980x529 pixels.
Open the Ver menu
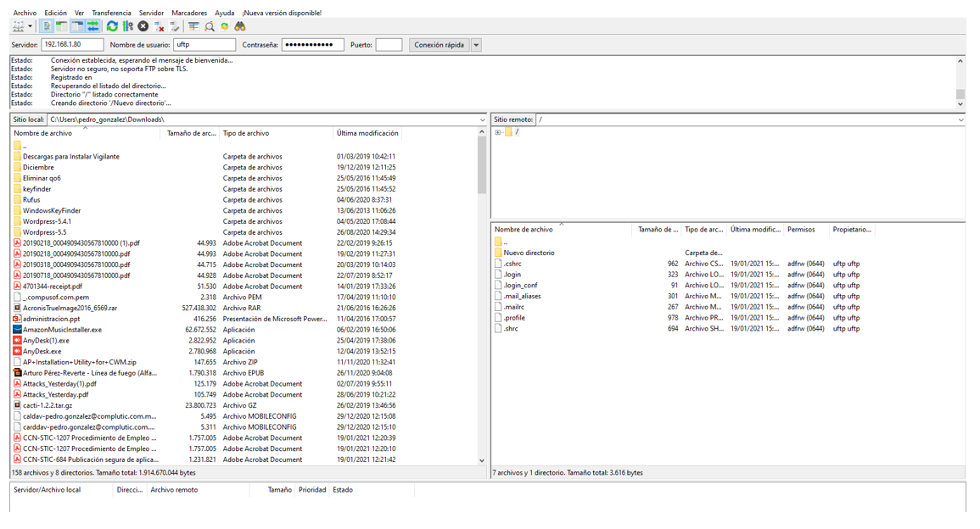tap(80, 13)
